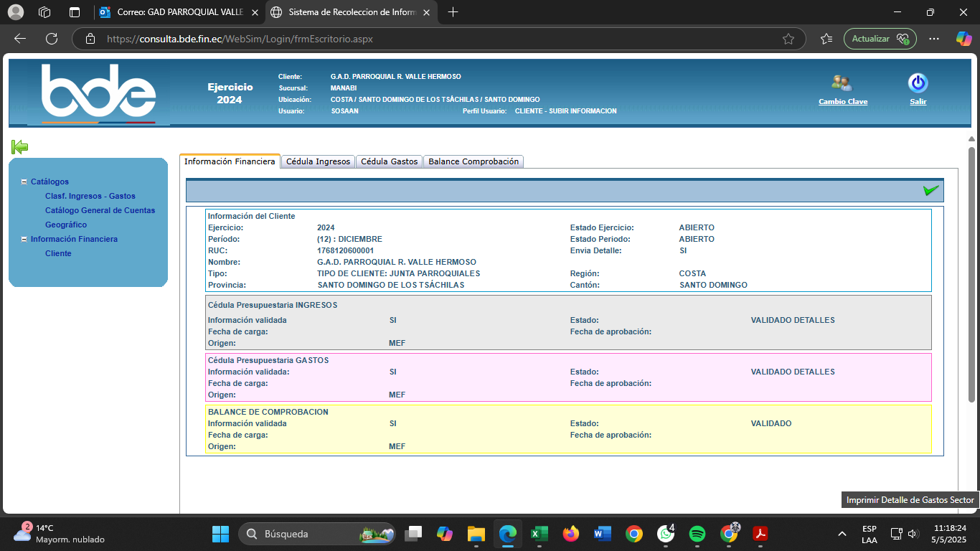Show hidden system tray icons
The height and width of the screenshot is (551, 980).
[x=842, y=534]
